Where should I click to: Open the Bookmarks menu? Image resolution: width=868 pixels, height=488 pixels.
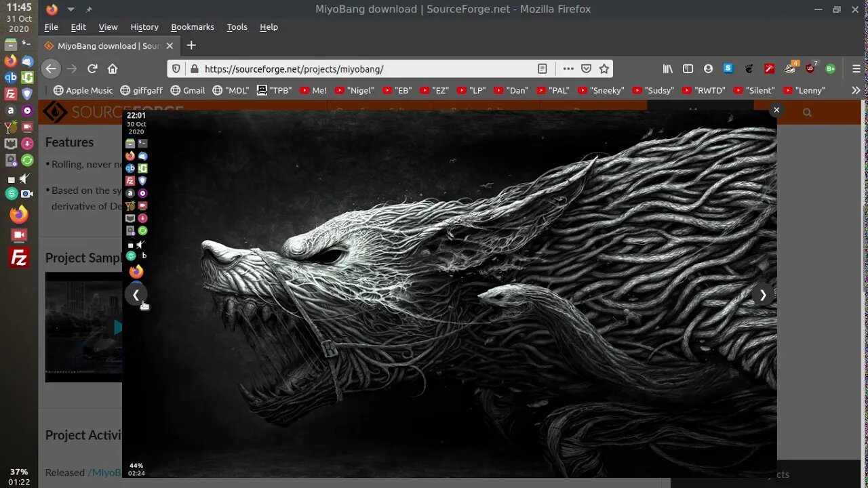[193, 27]
